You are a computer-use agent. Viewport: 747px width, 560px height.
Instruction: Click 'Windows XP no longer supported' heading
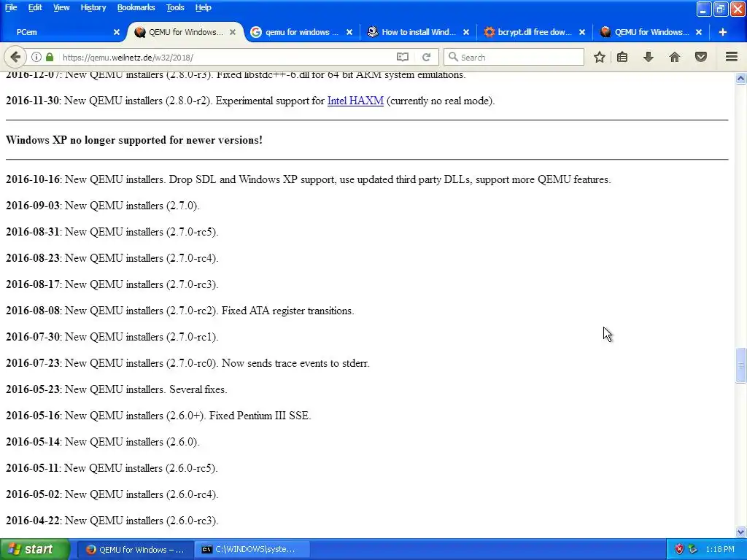pyautogui.click(x=134, y=140)
